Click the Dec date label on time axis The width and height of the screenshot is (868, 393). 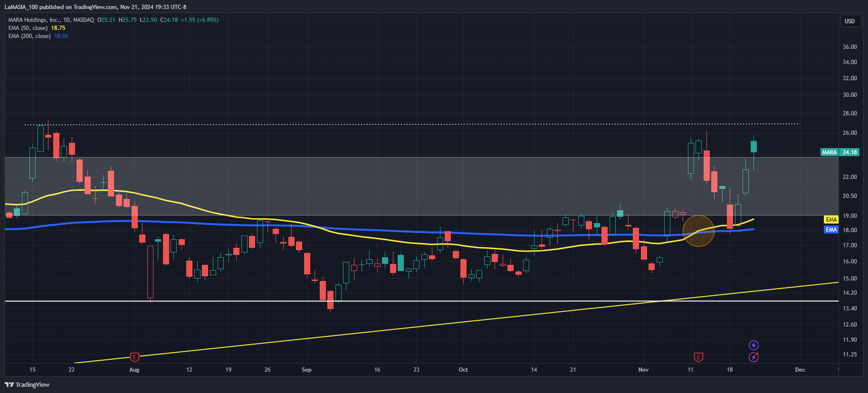click(800, 370)
